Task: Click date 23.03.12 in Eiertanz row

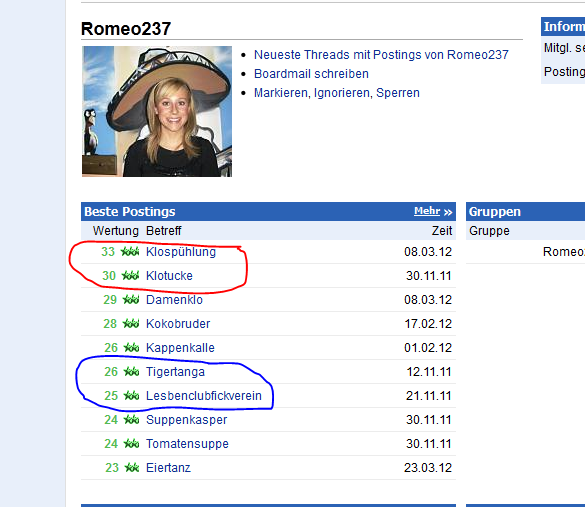Action: [428, 467]
